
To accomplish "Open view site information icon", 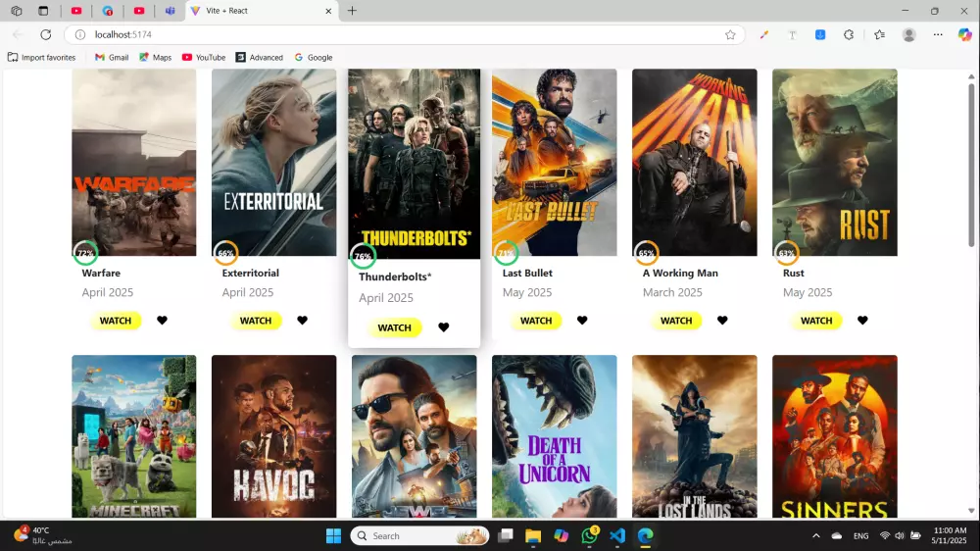I will click(x=80, y=34).
